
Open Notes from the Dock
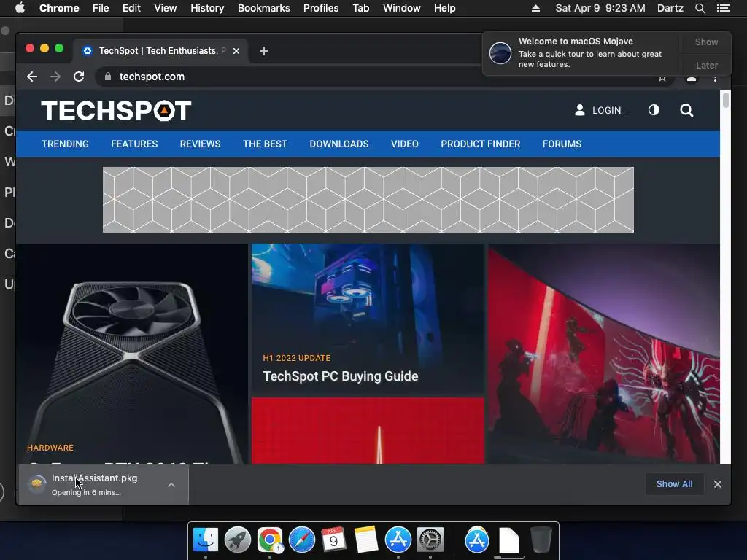click(x=366, y=540)
